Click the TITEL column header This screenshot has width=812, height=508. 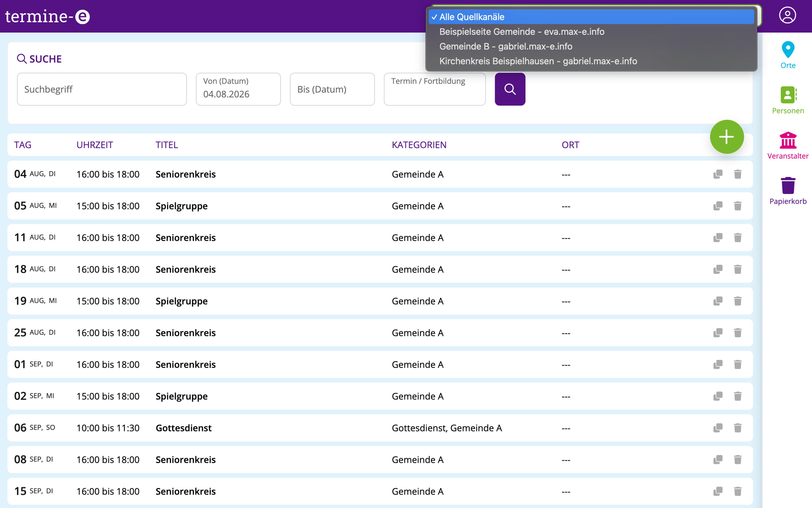point(167,145)
